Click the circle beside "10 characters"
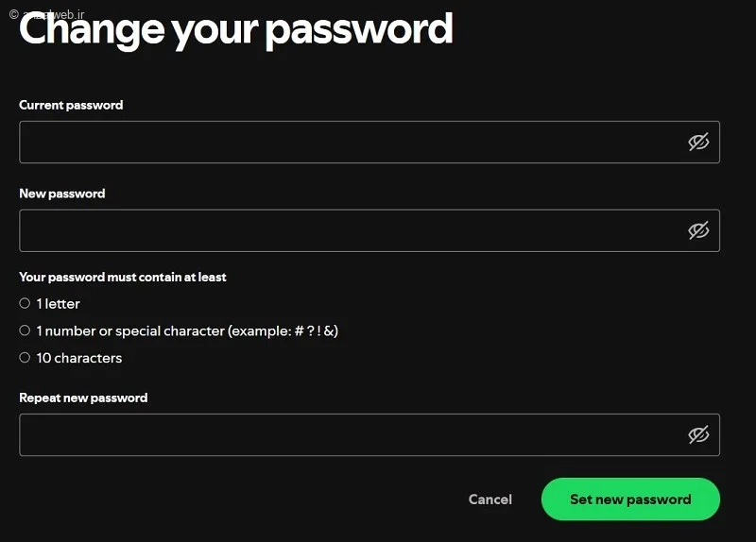 (x=25, y=358)
